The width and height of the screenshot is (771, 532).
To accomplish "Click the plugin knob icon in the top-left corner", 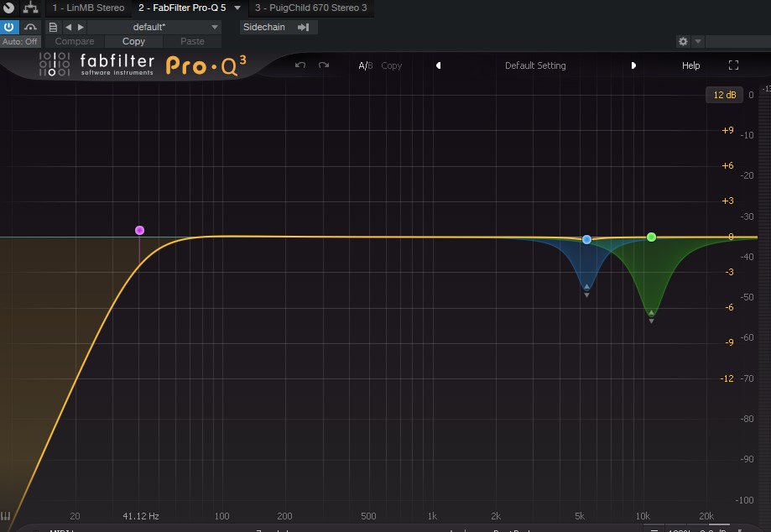I will pyautogui.click(x=8, y=8).
